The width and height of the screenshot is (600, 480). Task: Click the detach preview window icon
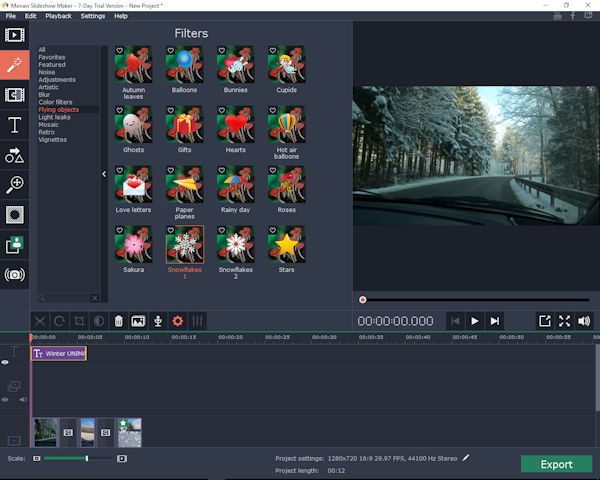coord(545,321)
